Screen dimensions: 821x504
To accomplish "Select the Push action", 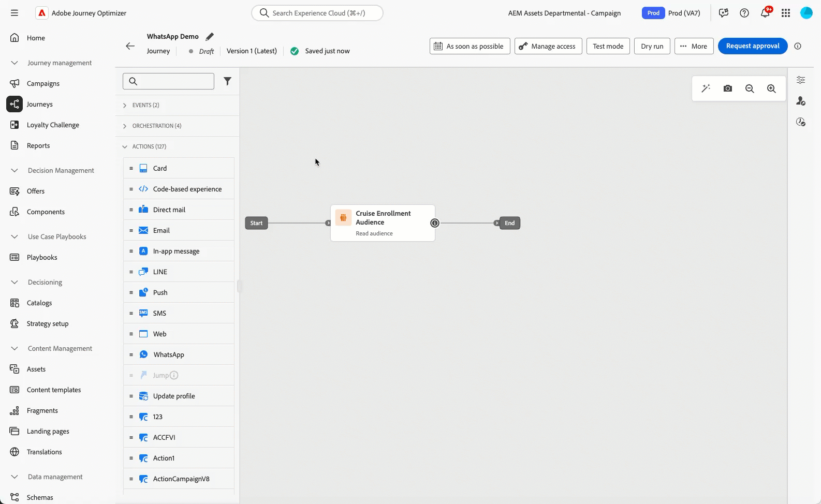I will pos(179,292).
